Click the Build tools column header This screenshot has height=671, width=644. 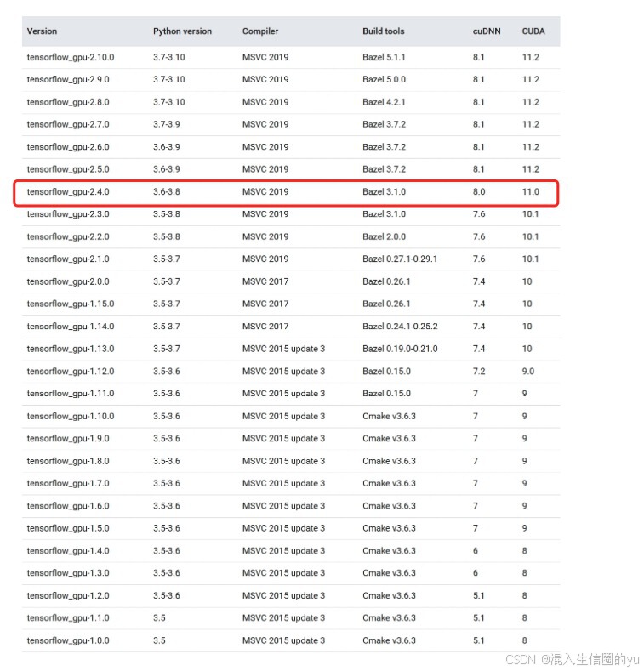(x=383, y=31)
